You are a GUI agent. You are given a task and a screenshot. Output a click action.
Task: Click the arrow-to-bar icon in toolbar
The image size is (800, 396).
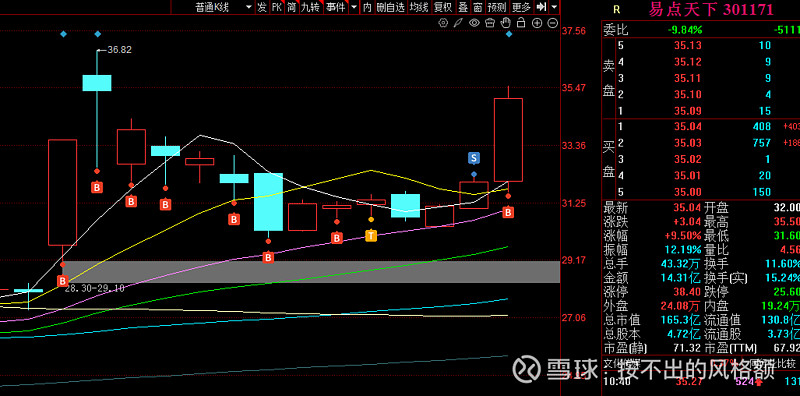[542, 7]
